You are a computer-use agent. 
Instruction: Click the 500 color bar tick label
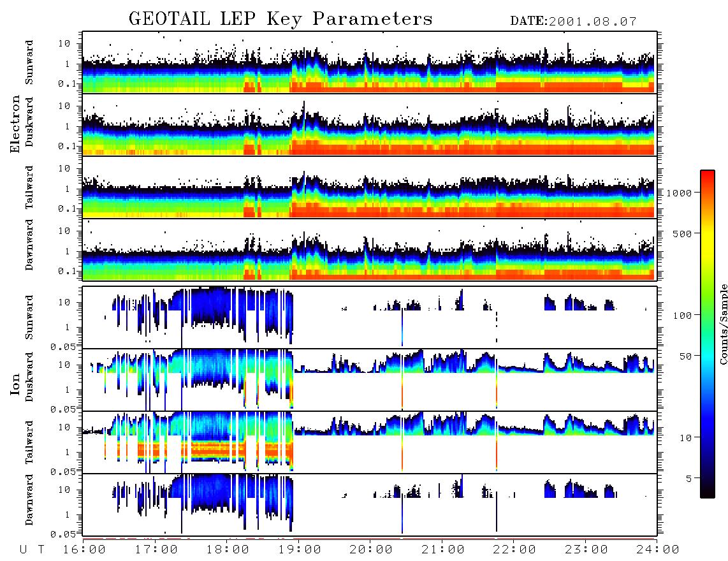click(x=683, y=233)
